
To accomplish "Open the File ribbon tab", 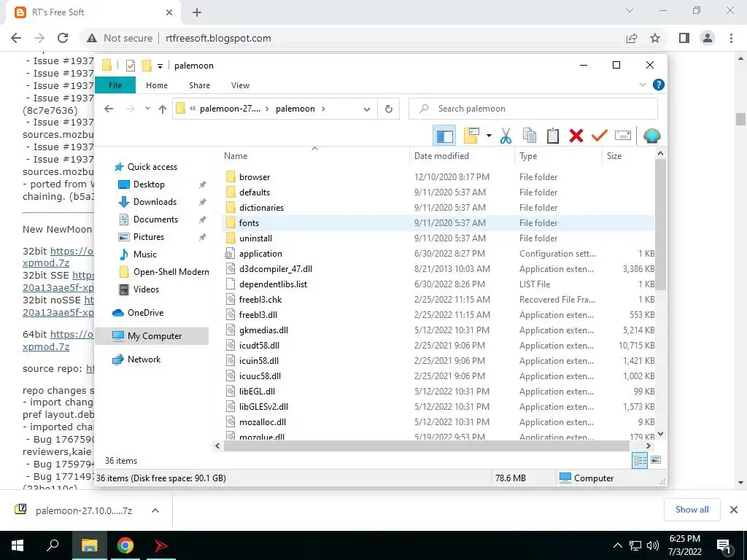I will [x=115, y=85].
